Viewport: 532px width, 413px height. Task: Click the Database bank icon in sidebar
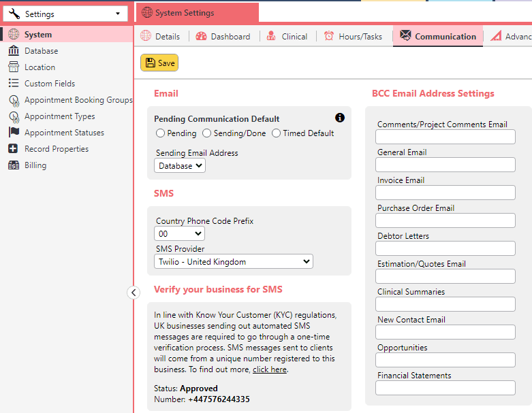click(x=13, y=51)
